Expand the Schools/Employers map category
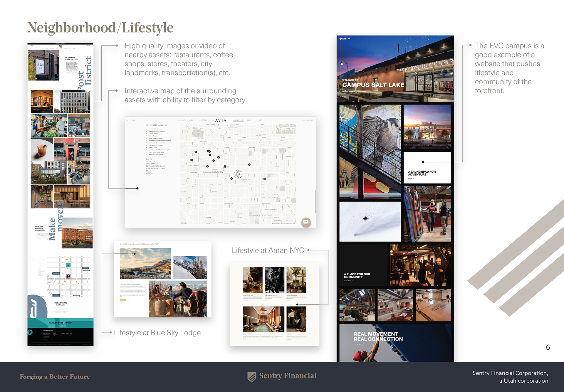This screenshot has height=392, width=564. 156,169
